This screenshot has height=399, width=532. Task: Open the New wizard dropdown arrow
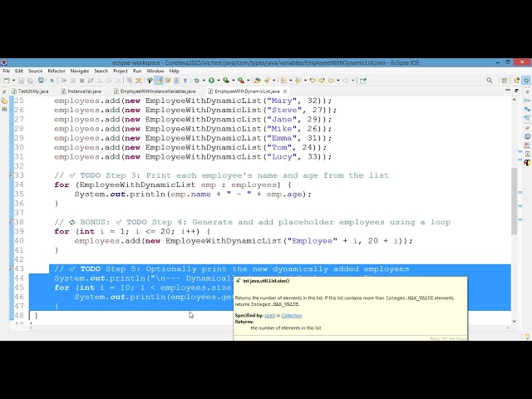tap(13, 81)
